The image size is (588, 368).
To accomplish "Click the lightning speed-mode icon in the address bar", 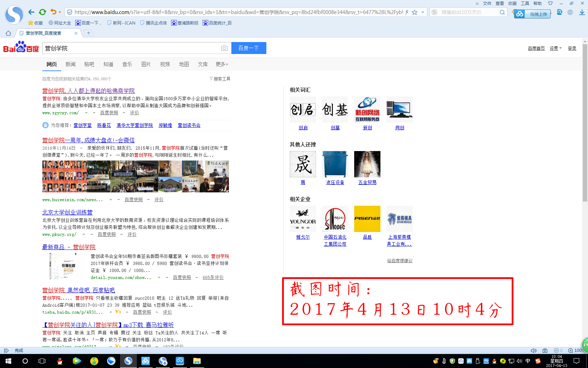I will [407, 12].
